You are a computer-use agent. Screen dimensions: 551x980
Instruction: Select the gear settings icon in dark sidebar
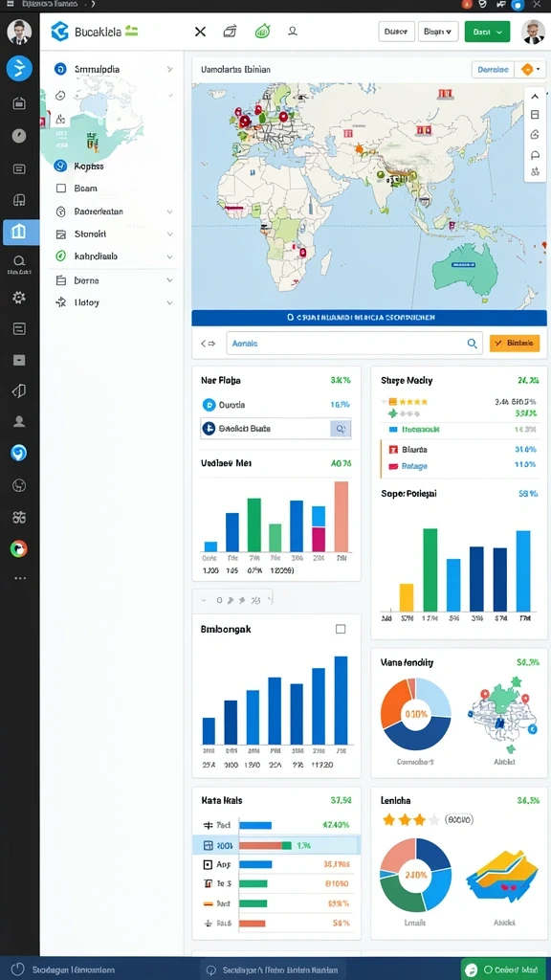pyautogui.click(x=19, y=298)
